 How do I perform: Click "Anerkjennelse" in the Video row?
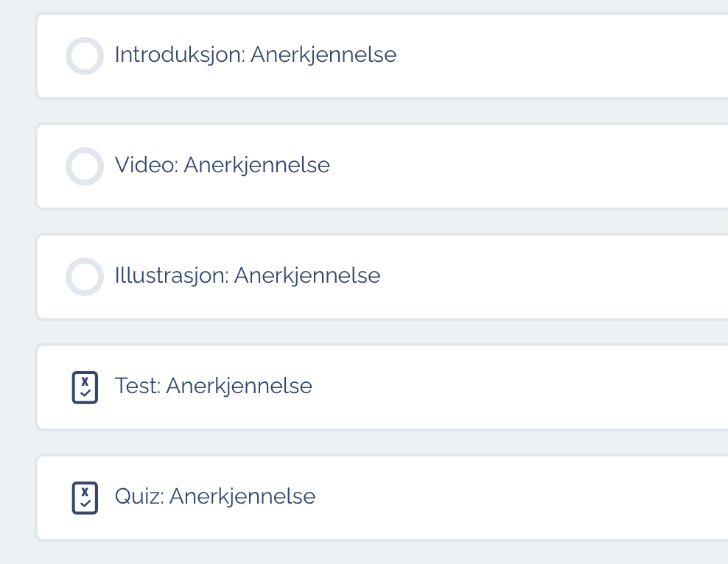pos(256,166)
